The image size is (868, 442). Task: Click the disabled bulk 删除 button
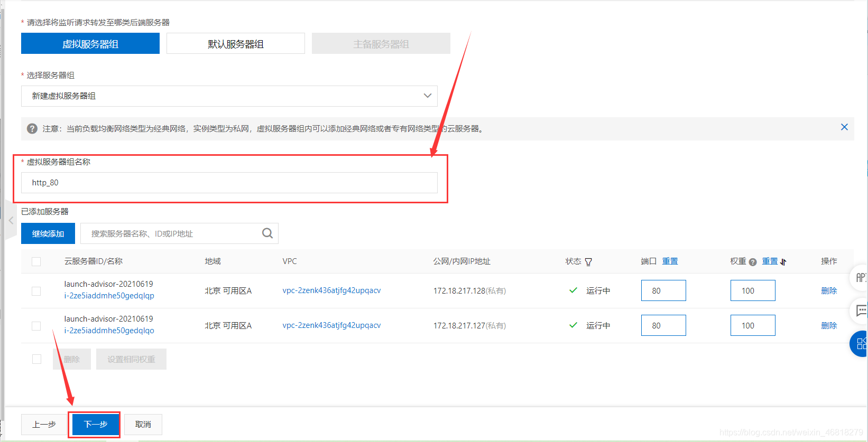[x=72, y=359]
